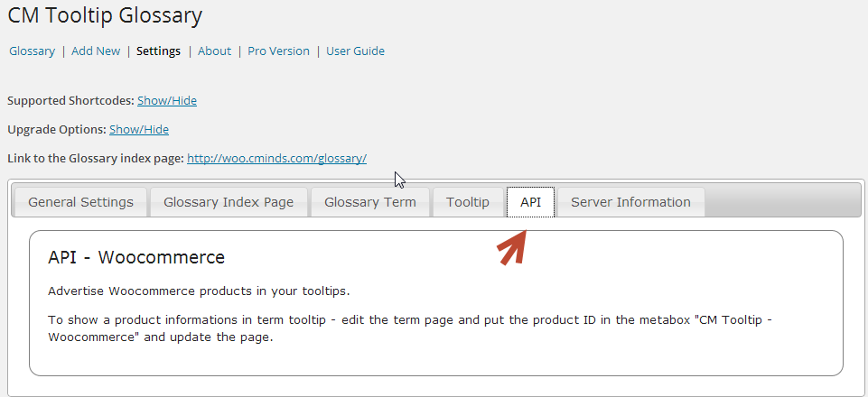Open the Add New link
Image resolution: width=868 pixels, height=397 pixels.
[x=96, y=51]
